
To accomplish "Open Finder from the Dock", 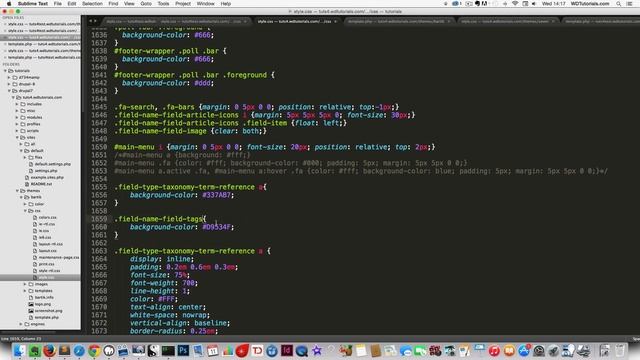I will tap(19, 351).
